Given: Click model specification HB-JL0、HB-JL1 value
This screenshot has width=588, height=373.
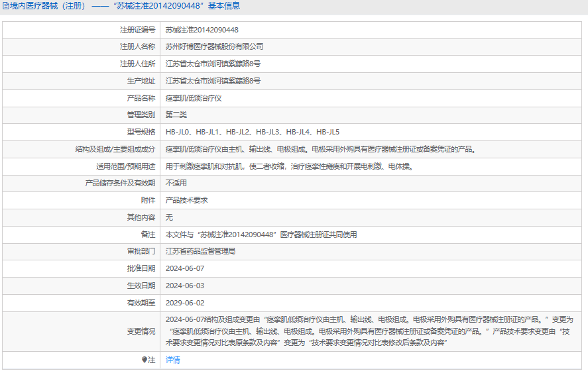Looking at the screenshot, I should coord(253,132).
